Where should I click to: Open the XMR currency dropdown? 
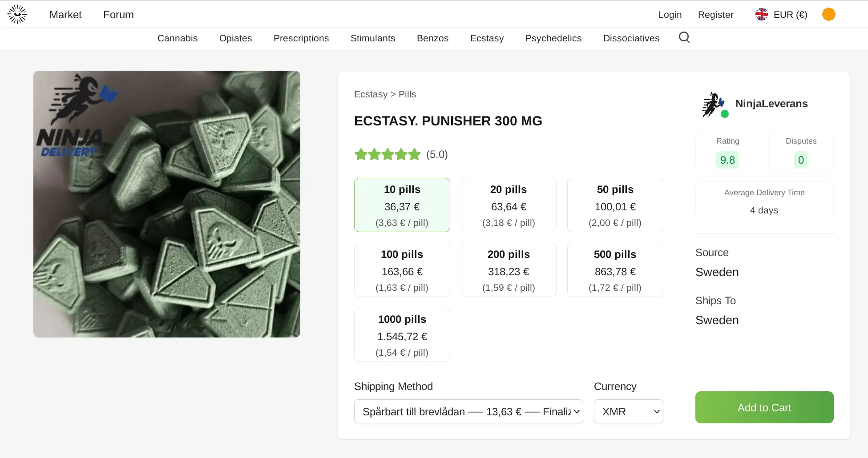coord(628,411)
